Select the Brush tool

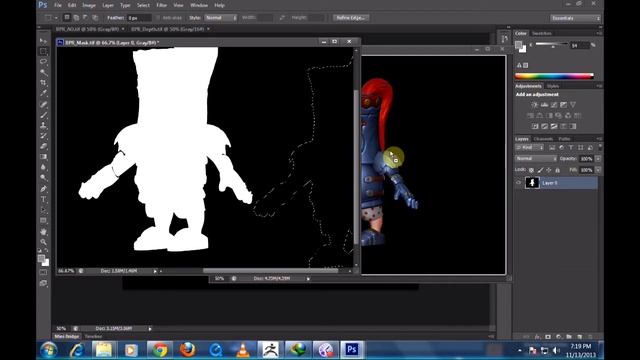point(43,115)
